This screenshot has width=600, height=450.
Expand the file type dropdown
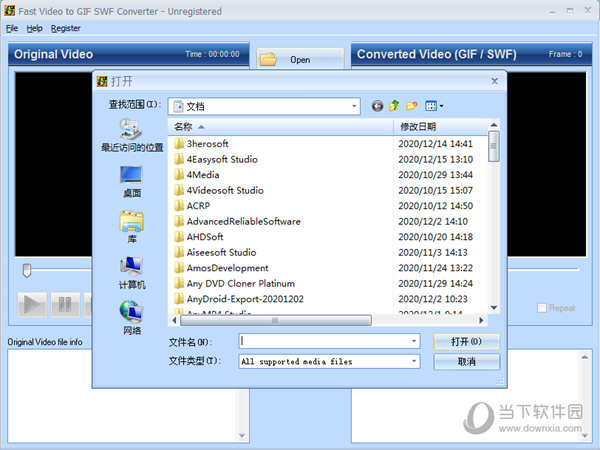coord(414,361)
